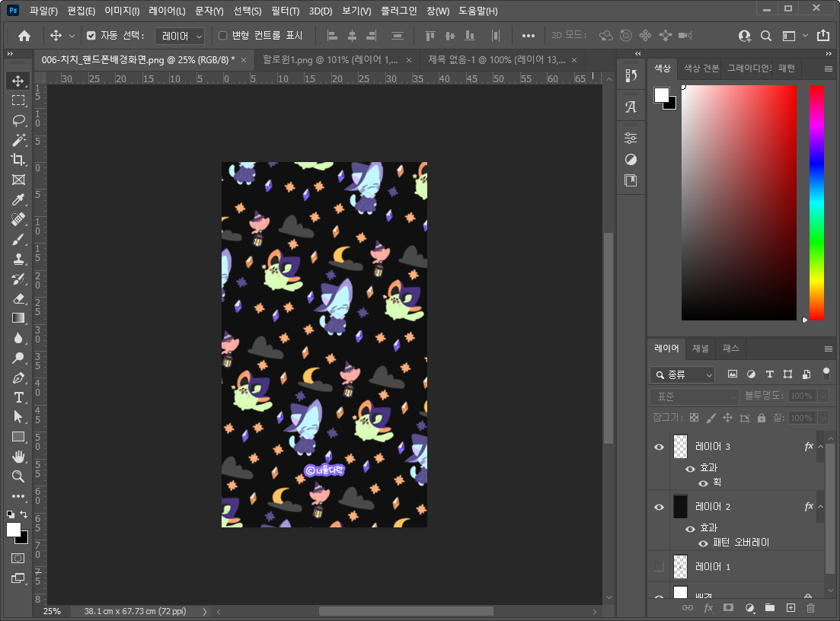Select the Hand tool
Viewport: 840px width, 621px height.
click(x=18, y=457)
